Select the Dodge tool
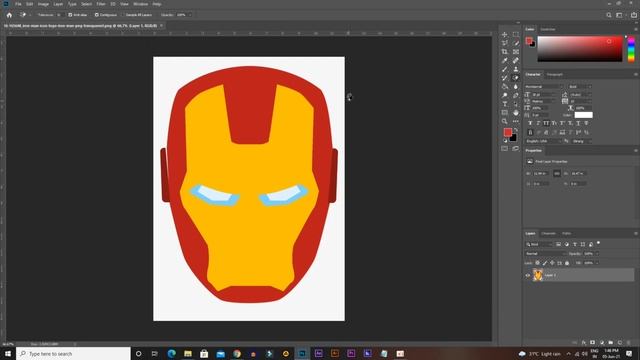Viewport: 640px width, 360px height. (x=504, y=95)
